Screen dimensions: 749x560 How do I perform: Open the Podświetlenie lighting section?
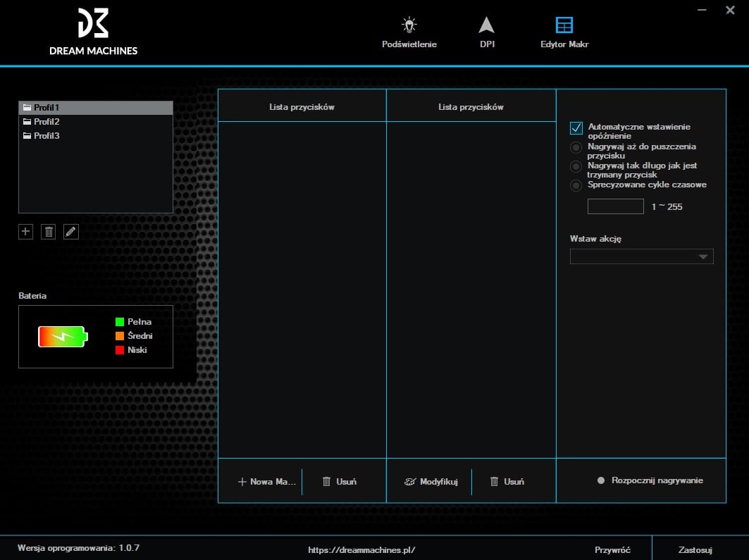(409, 32)
